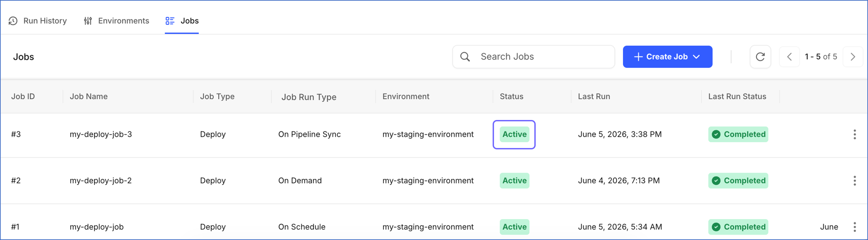The height and width of the screenshot is (240, 868).
Task: Switch to the Environments tab
Action: [x=117, y=21]
